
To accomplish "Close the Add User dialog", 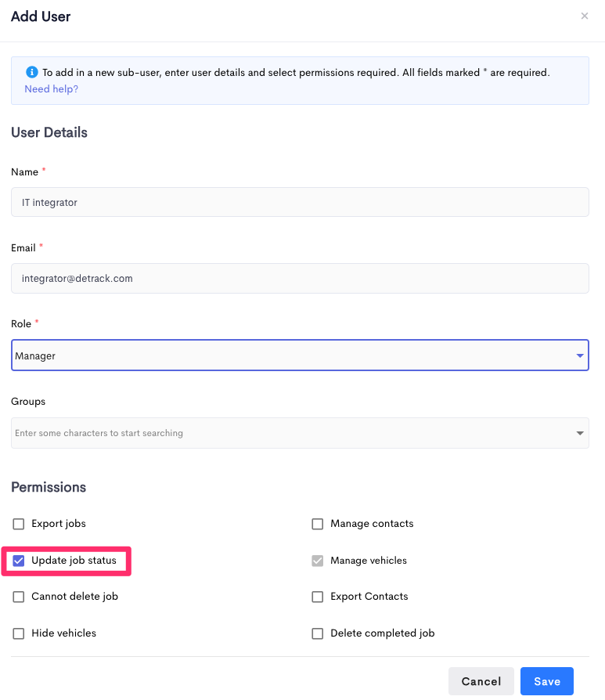I will tap(584, 16).
